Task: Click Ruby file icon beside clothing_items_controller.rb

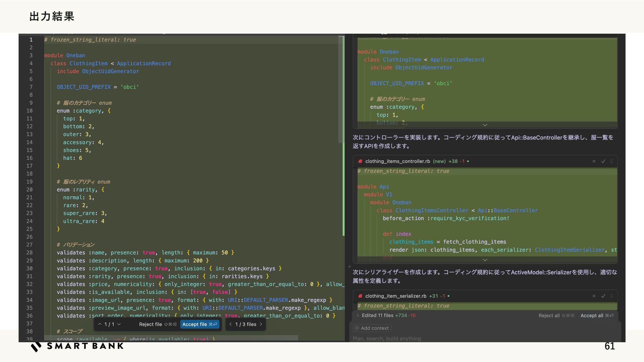Action: click(360, 161)
